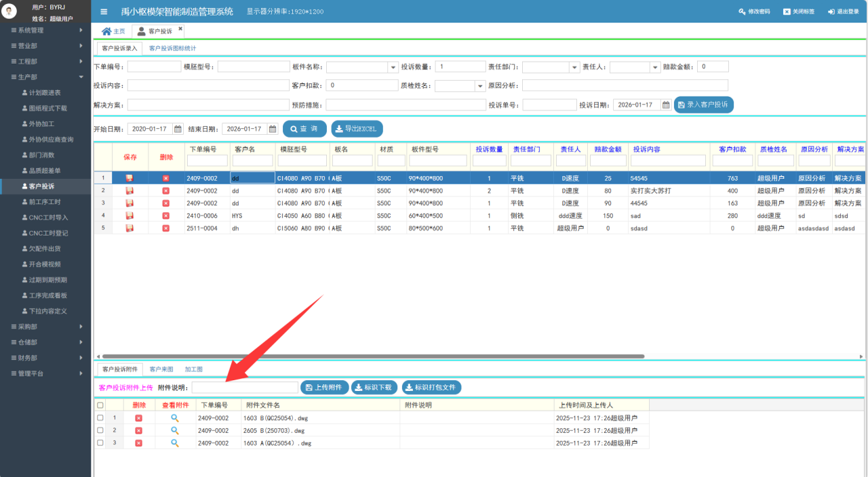The width and height of the screenshot is (868, 477).
Task: Open calendar picker for 投诉日期
Action: (x=666, y=105)
